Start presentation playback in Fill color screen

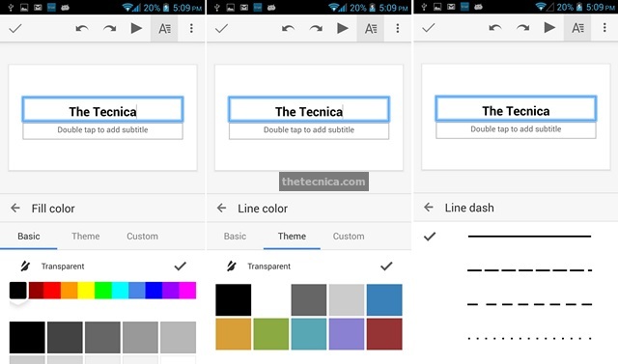tap(136, 28)
